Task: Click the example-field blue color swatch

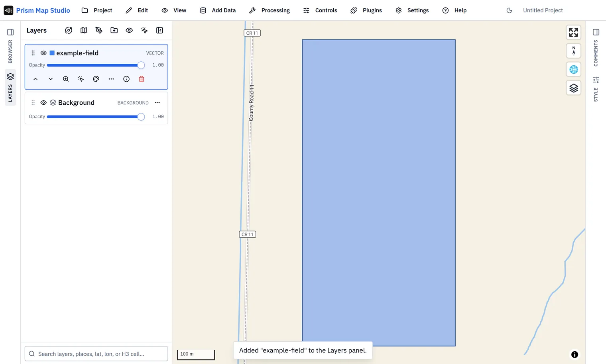Action: click(52, 53)
